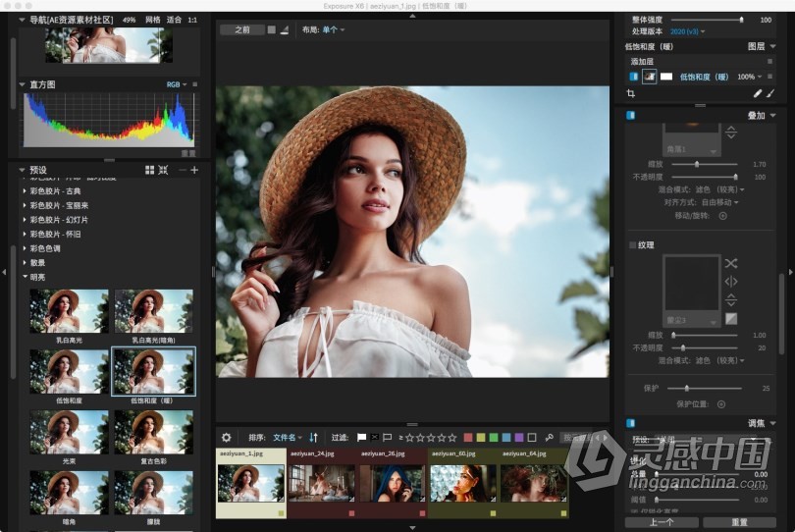This screenshot has width=795, height=532.
Task: Collapse the 直方图 panel
Action: tap(22, 84)
